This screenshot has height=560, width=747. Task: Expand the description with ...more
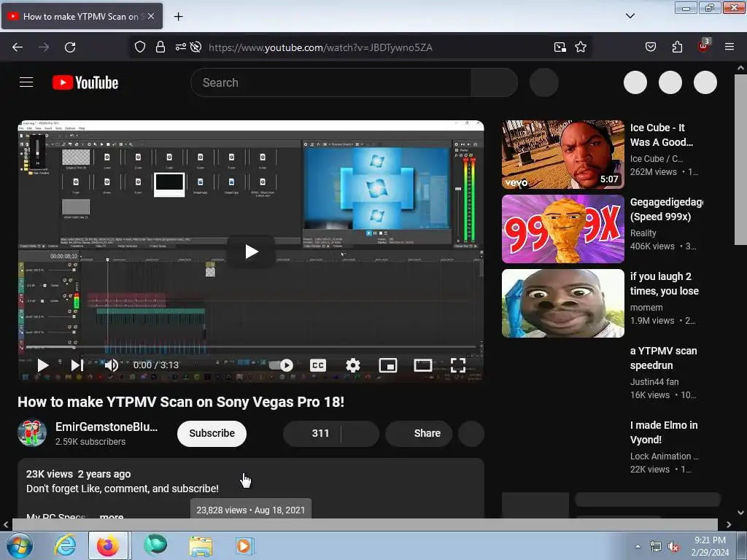[x=112, y=516]
